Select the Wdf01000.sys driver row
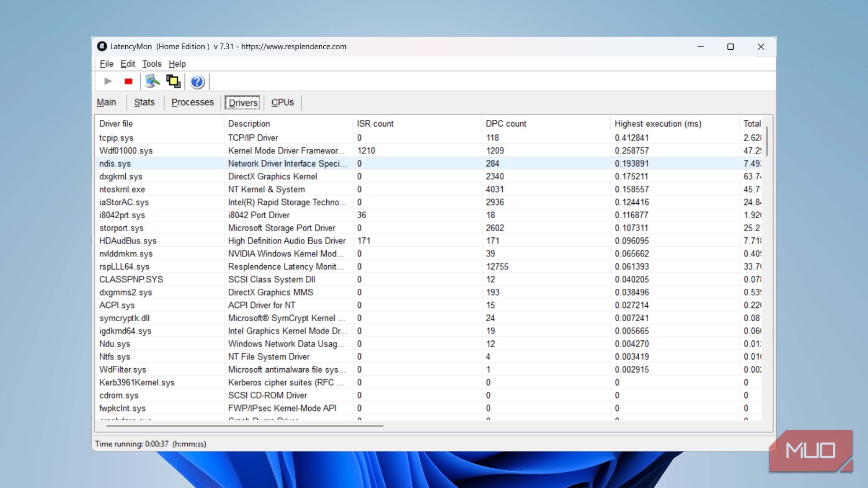 coord(428,150)
